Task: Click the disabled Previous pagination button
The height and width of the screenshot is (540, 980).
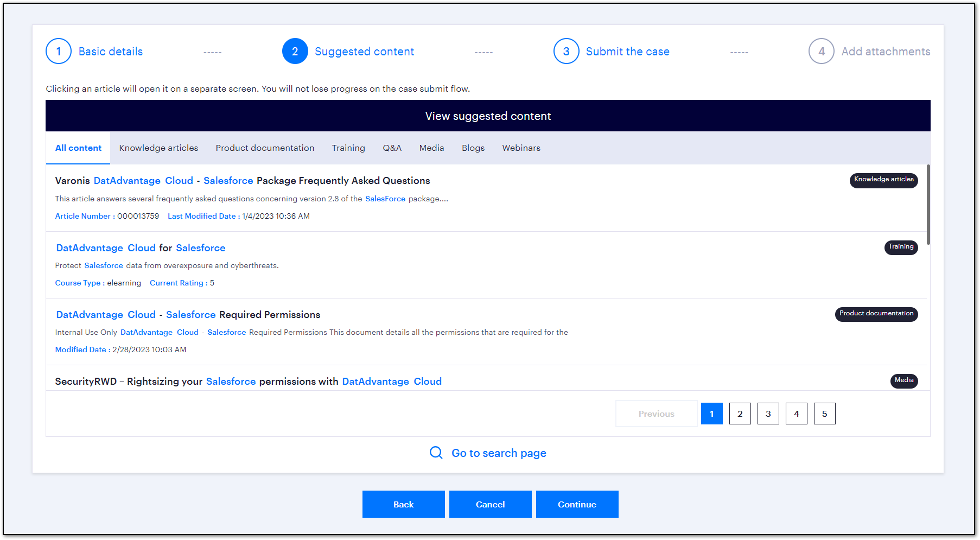Action: click(x=657, y=414)
